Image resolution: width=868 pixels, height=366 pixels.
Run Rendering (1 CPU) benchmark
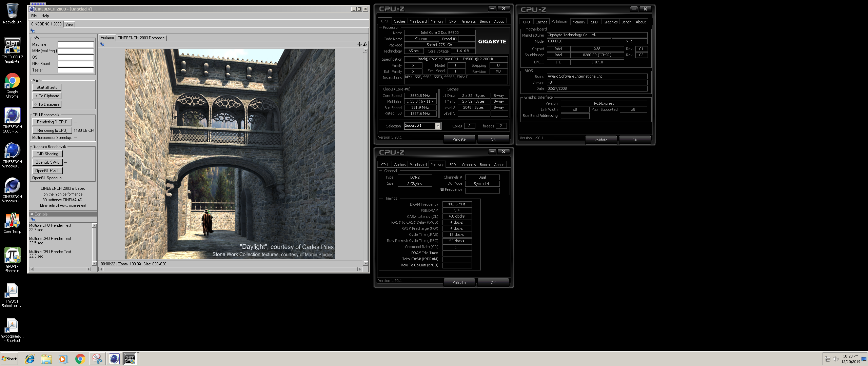pos(52,122)
